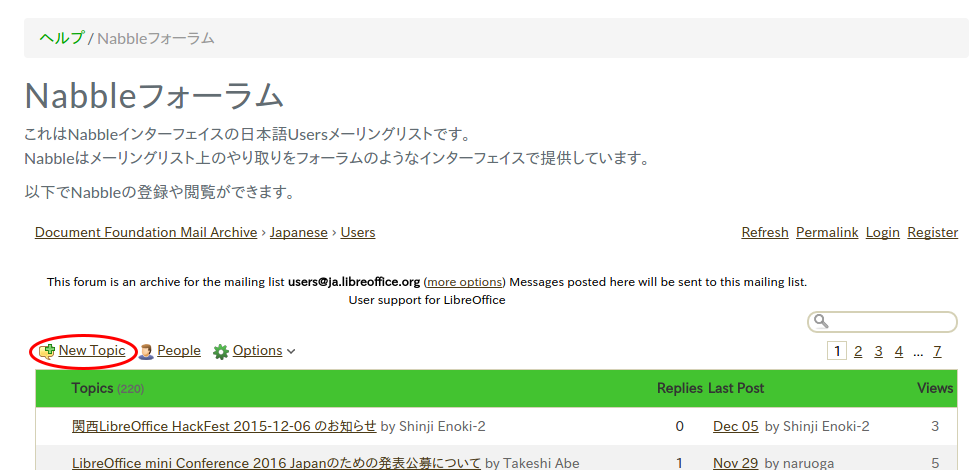Open topic LibreOffice mini Conference 2016 Japan
The image size is (980, 470).
point(276,463)
